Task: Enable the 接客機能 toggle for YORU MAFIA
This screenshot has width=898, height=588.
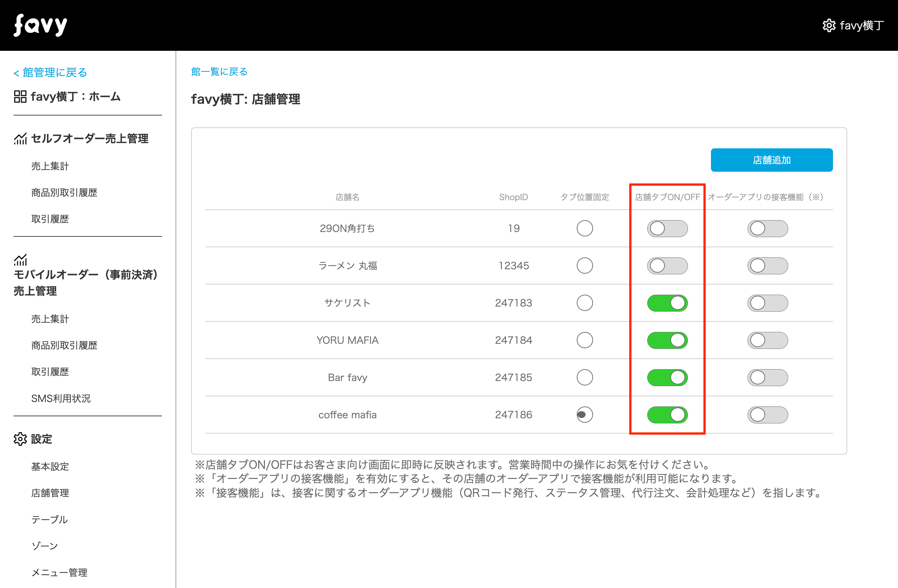Action: [768, 340]
